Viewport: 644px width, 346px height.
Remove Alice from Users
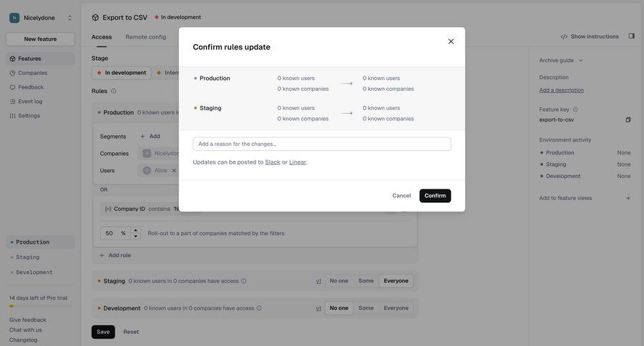tap(174, 170)
